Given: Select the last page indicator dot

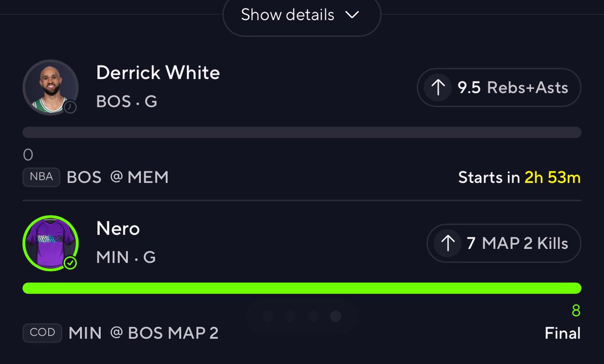Looking at the screenshot, I should (336, 316).
